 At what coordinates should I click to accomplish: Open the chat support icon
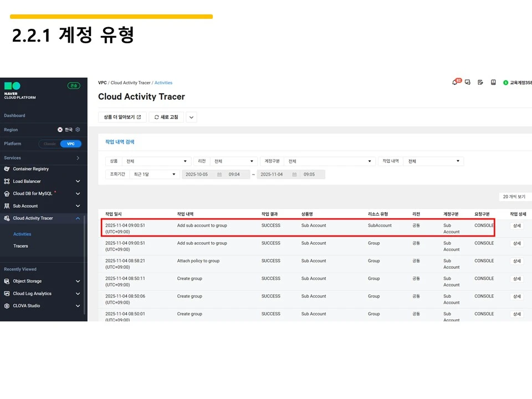tap(468, 82)
